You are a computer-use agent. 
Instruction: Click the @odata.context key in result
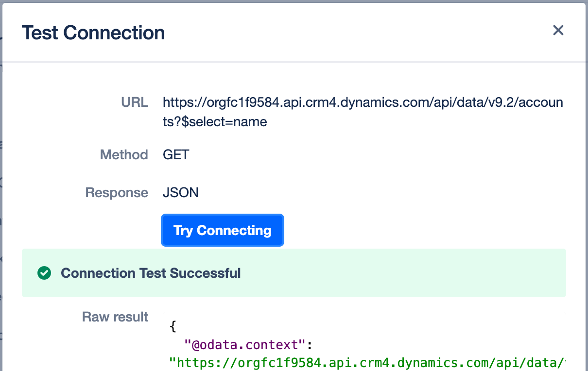(245, 345)
